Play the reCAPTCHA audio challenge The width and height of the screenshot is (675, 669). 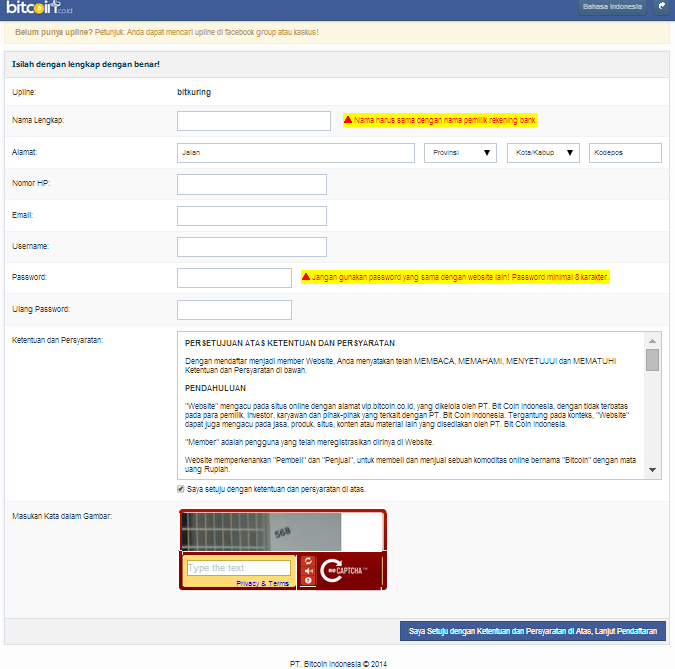308,571
